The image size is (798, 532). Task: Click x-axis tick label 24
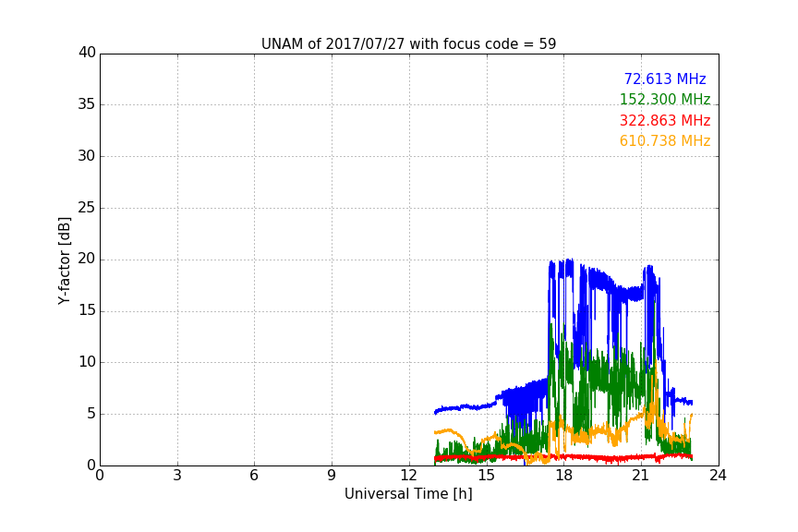point(719,476)
